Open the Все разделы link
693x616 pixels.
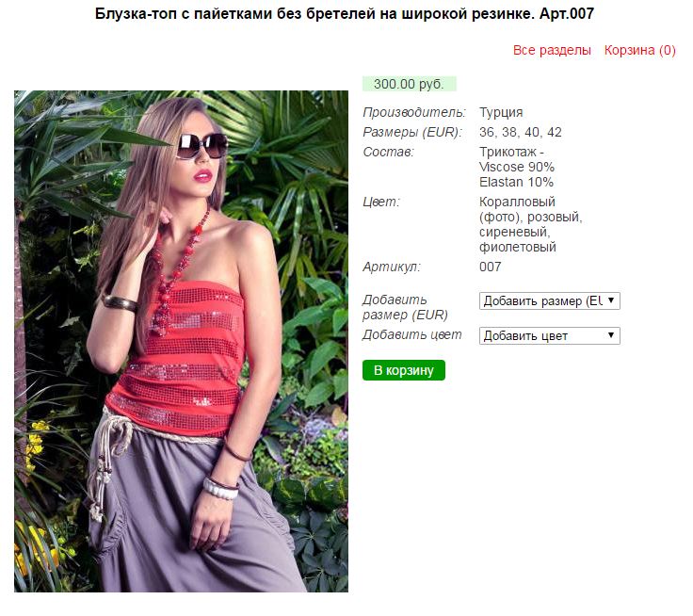point(552,50)
